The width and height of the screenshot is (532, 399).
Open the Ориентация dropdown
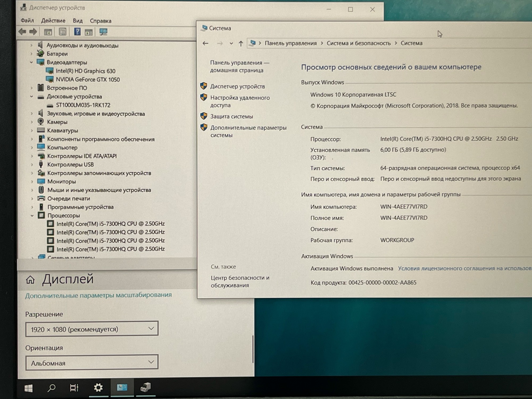click(92, 362)
